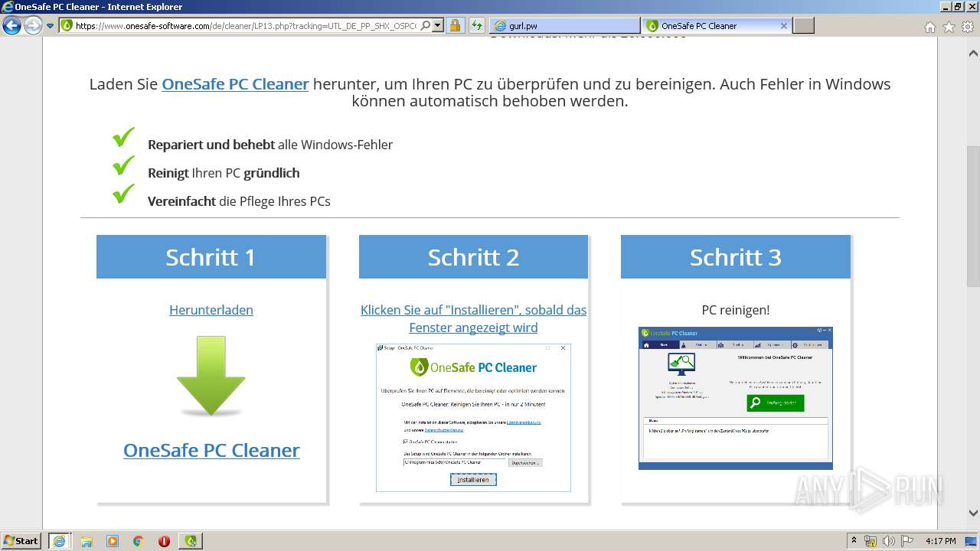The image size is (980, 551).
Task: Switch to the OneSafe PC Cleaner tab
Action: tap(717, 25)
